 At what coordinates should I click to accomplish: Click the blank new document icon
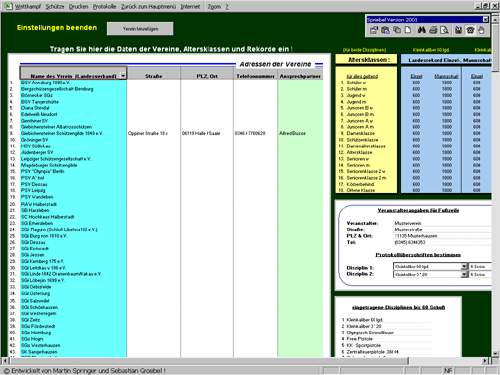(x=408, y=30)
